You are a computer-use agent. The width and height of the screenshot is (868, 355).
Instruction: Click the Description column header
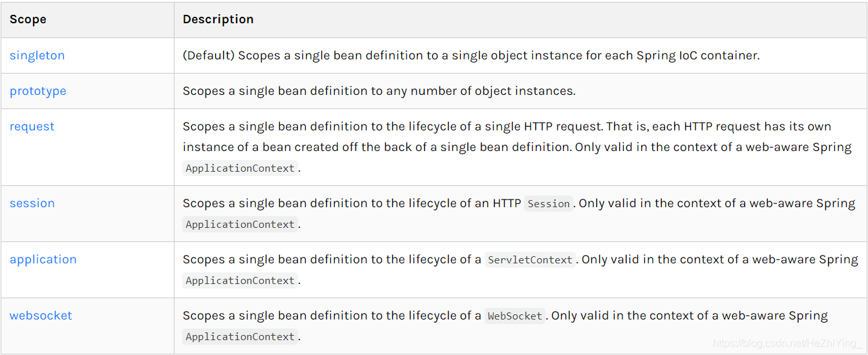[218, 19]
